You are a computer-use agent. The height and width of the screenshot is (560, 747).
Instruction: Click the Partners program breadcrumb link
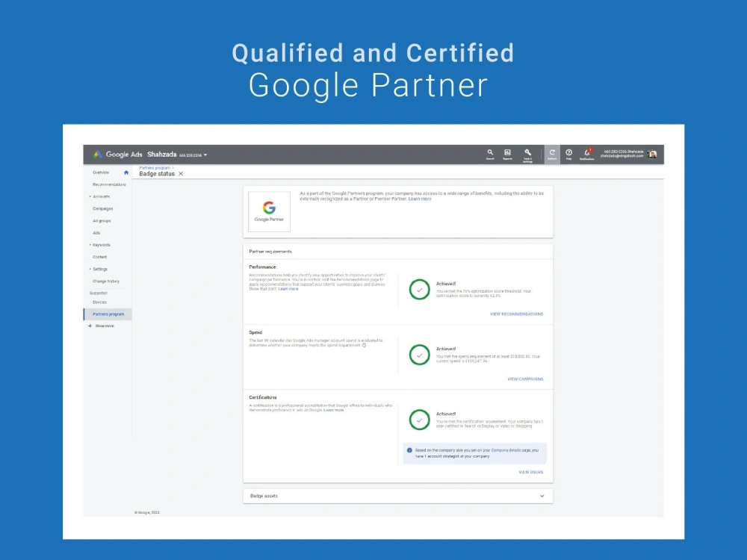pyautogui.click(x=155, y=167)
